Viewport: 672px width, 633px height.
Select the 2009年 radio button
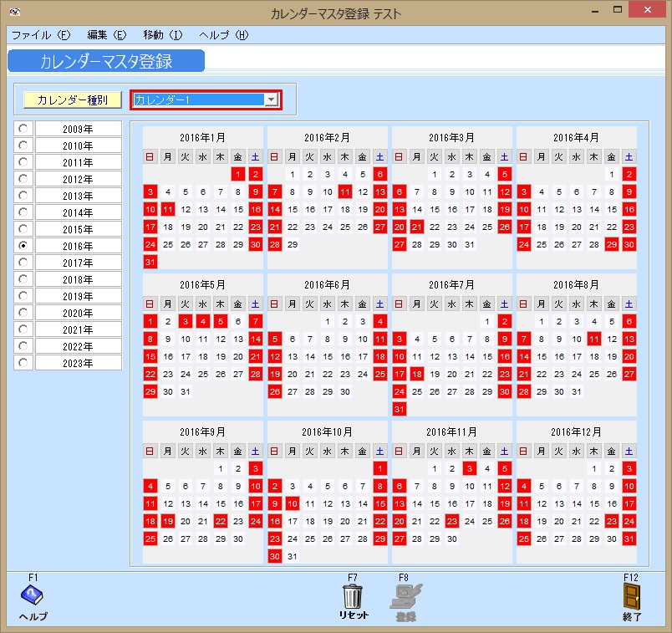(x=23, y=129)
